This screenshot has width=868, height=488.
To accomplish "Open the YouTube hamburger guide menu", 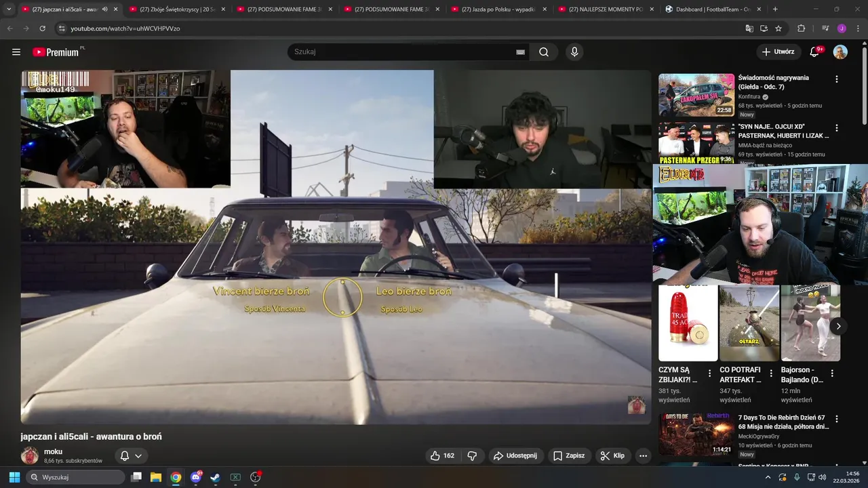I will [x=16, y=52].
